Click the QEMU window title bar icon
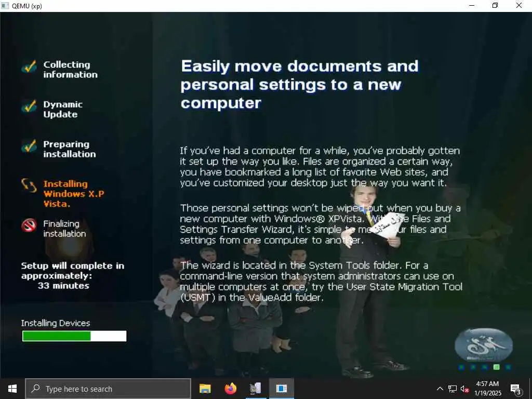 tap(5, 5)
